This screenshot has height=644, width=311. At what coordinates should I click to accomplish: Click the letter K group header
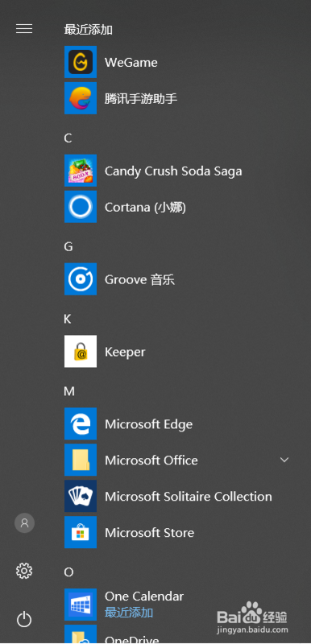pyautogui.click(x=68, y=319)
